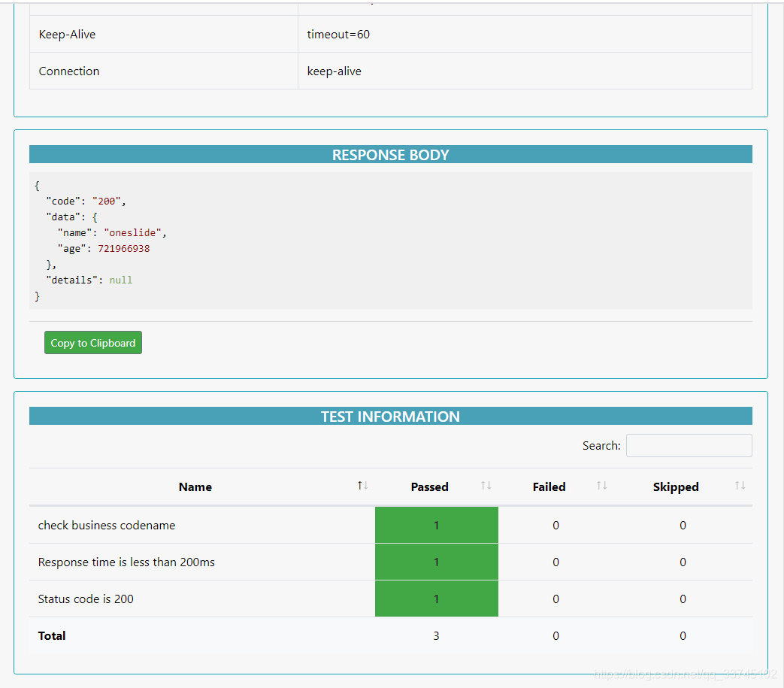Click the Copy to Clipboard button
784x688 pixels.
93,343
